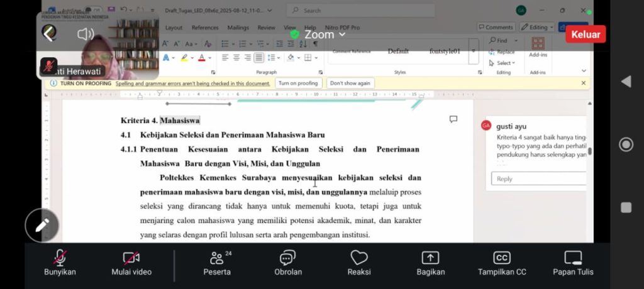Open the Obrolan chat panel
Viewport: 644px width, 289px height.
[288, 263]
